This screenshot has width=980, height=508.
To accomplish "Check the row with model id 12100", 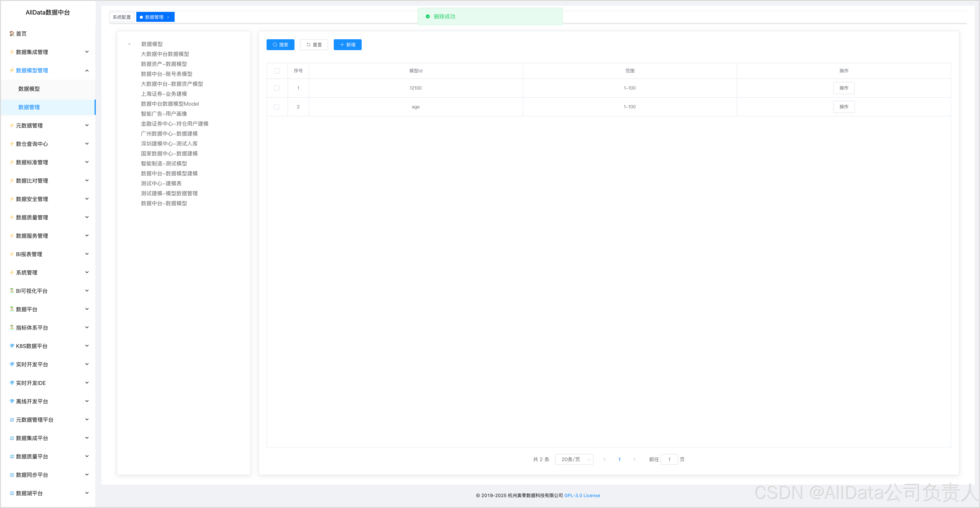I will tap(276, 88).
